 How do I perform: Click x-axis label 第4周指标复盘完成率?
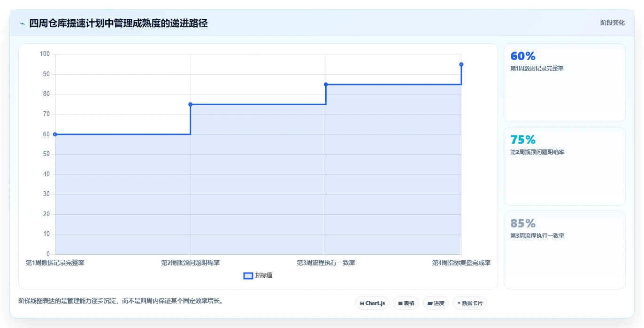(x=461, y=263)
